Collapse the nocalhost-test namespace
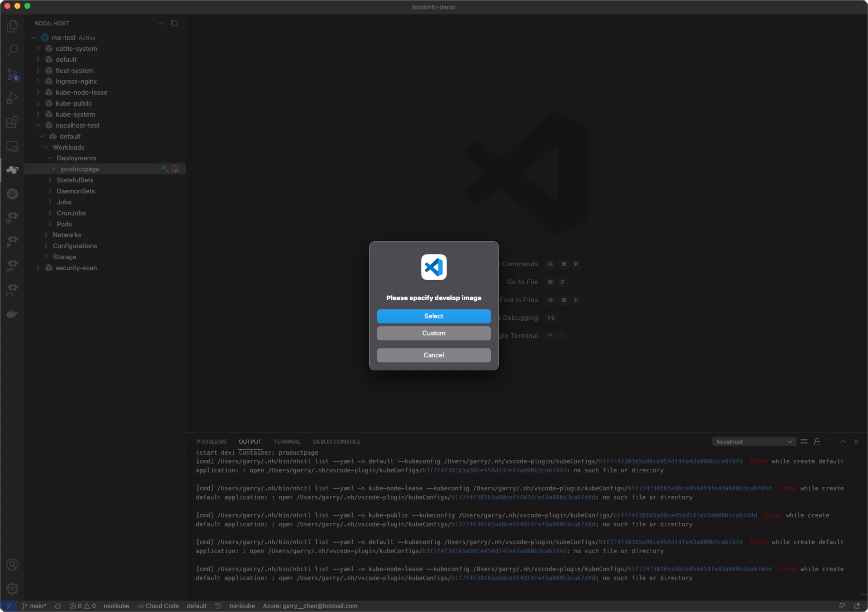The height and width of the screenshot is (612, 868). point(38,125)
